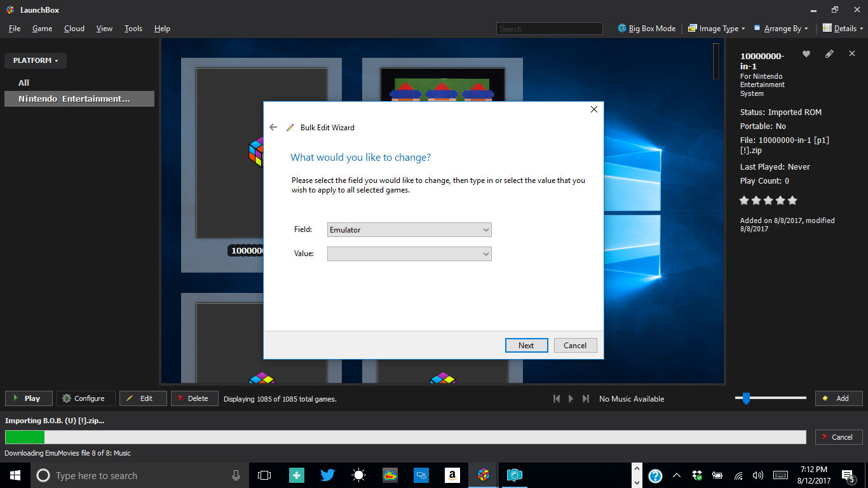Click Next in the wizard

(x=526, y=345)
